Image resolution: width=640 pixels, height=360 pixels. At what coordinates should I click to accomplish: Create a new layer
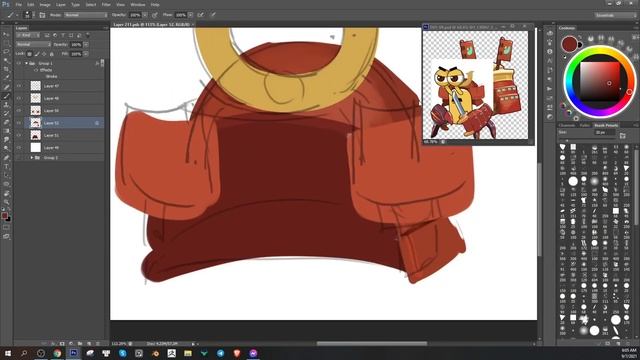[89, 344]
